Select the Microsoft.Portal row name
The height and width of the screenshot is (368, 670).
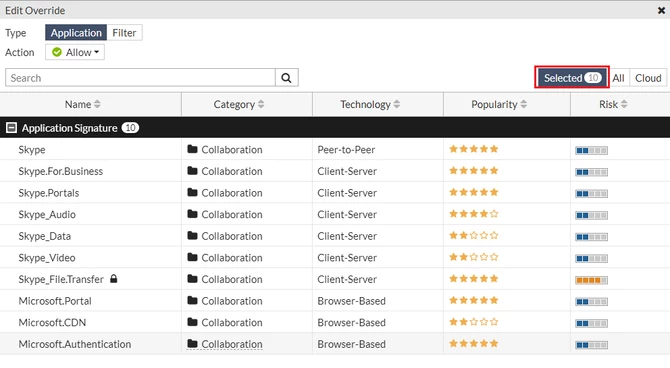pos(55,301)
